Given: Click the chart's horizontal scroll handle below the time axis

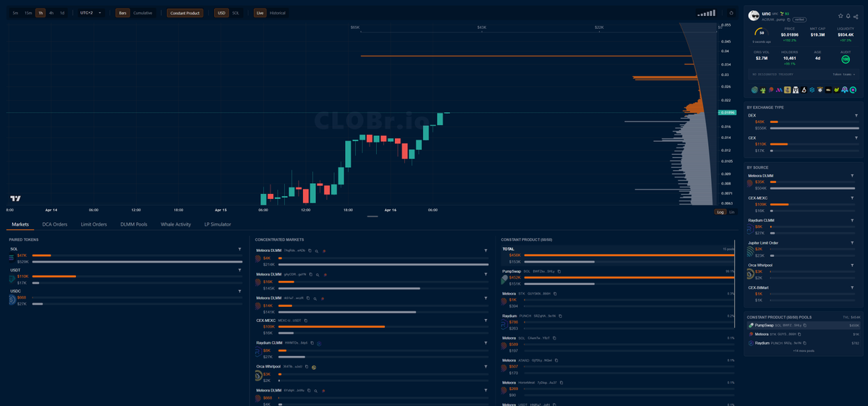Looking at the screenshot, I should [x=372, y=216].
